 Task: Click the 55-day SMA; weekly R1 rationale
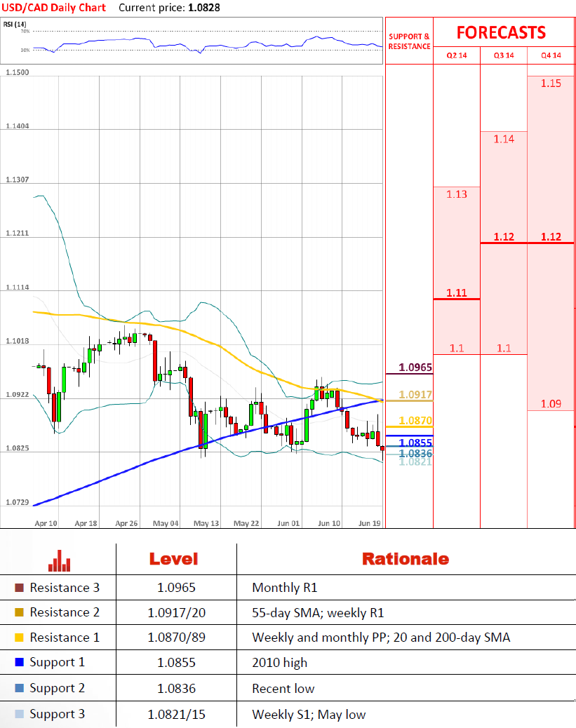click(318, 613)
